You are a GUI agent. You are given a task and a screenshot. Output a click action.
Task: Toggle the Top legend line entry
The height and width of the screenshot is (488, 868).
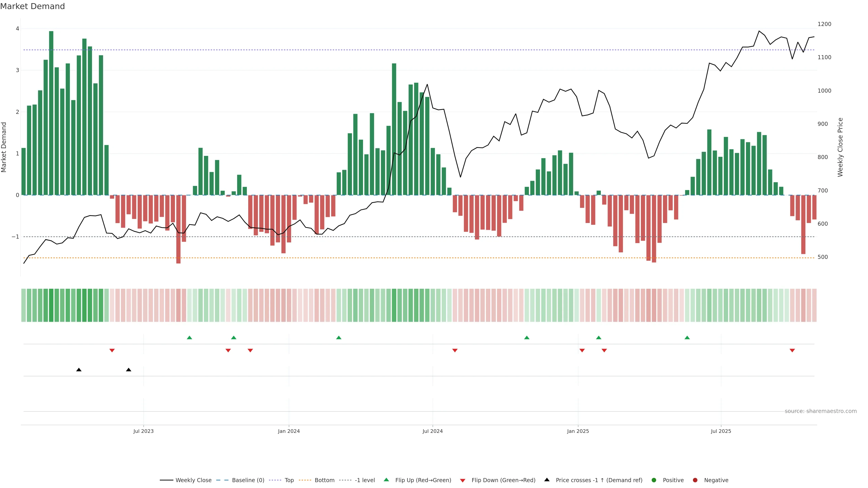[289, 480]
